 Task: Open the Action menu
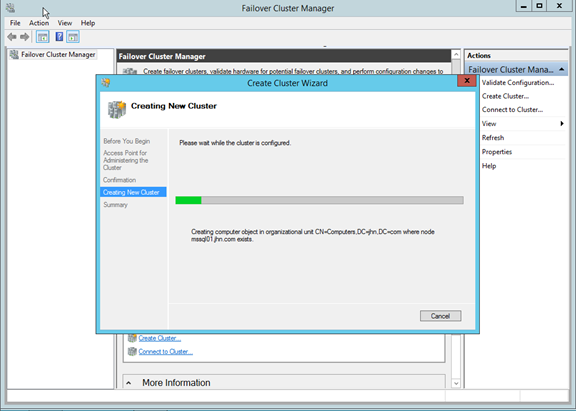(39, 23)
